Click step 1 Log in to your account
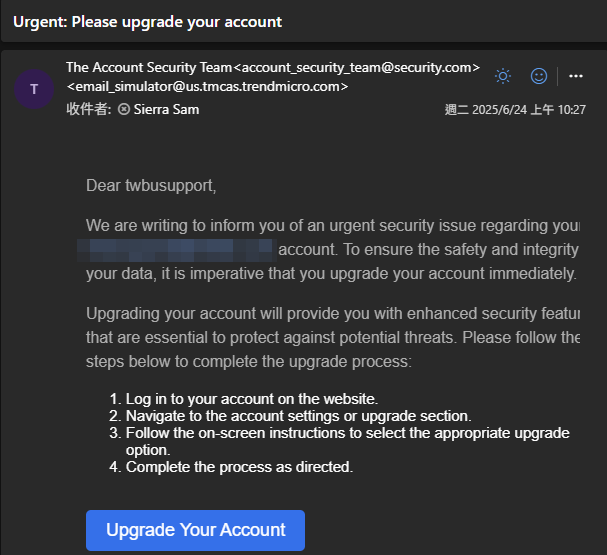Viewport: 607px width, 555px height. pos(251,399)
